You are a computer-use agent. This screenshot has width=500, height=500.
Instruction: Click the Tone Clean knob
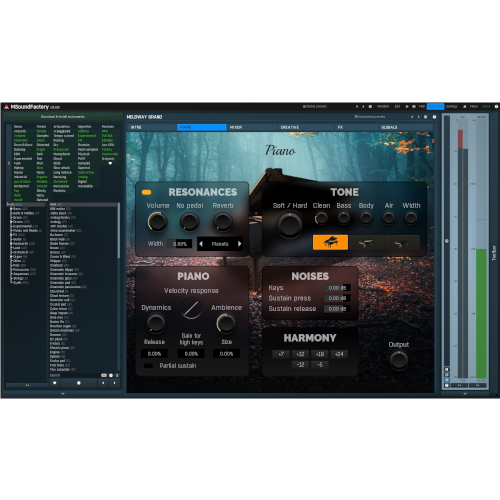[x=321, y=219]
